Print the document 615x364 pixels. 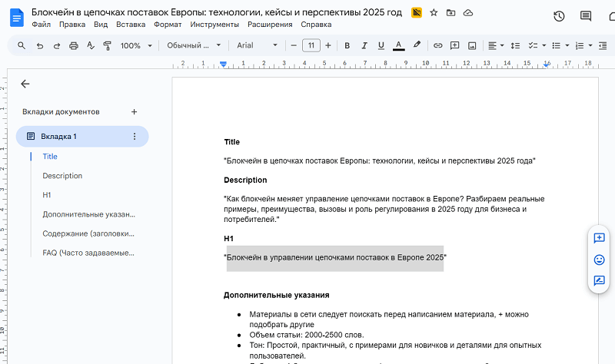coord(74,45)
